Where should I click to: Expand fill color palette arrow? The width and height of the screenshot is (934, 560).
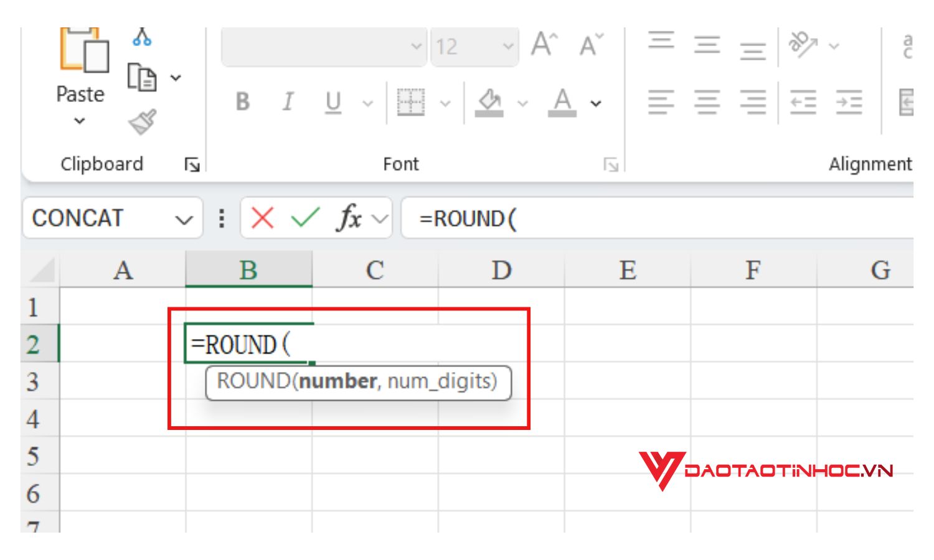(x=523, y=103)
